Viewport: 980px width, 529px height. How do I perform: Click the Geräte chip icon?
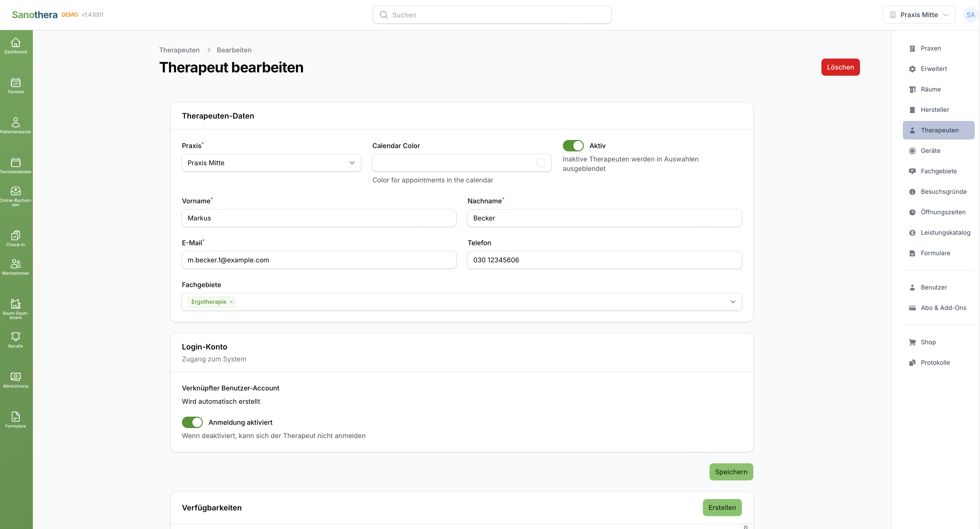click(x=912, y=151)
